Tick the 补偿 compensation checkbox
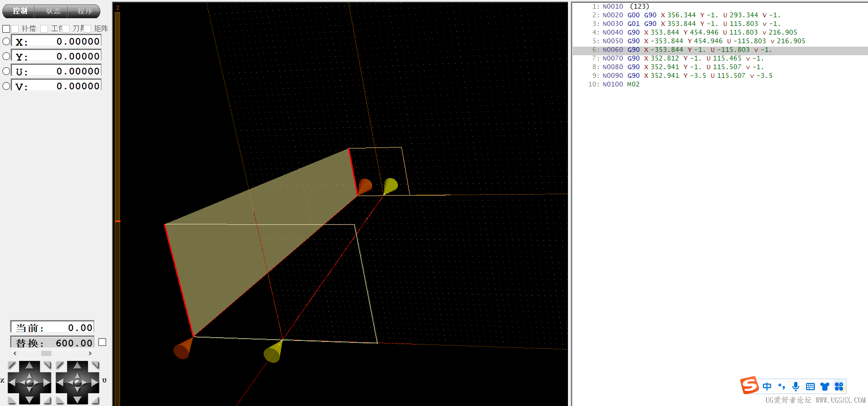The width and height of the screenshot is (868, 406). [15, 29]
